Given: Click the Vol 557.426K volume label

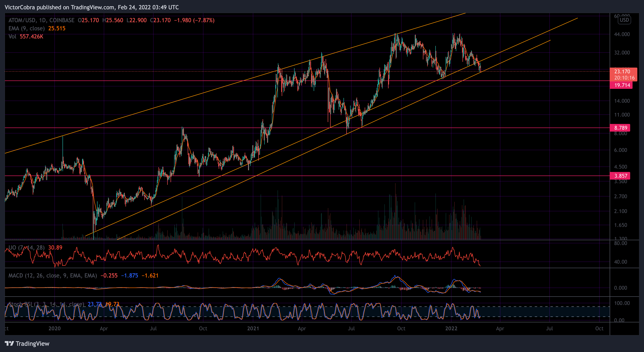Looking at the screenshot, I should point(26,37).
